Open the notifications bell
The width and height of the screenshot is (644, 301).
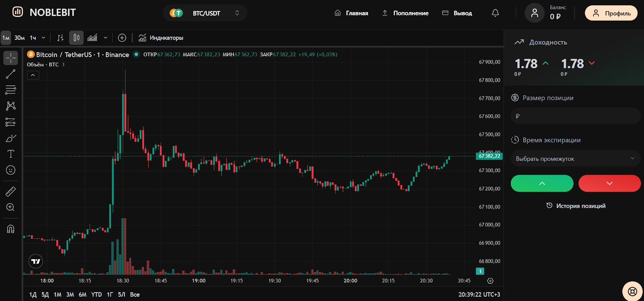tap(495, 13)
